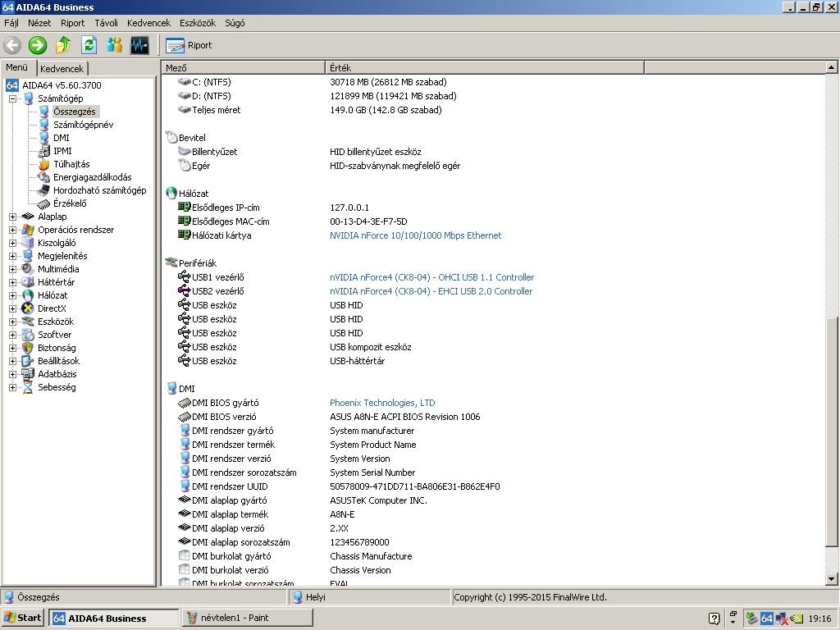Select the DMI BIOS verzió row

[493, 417]
